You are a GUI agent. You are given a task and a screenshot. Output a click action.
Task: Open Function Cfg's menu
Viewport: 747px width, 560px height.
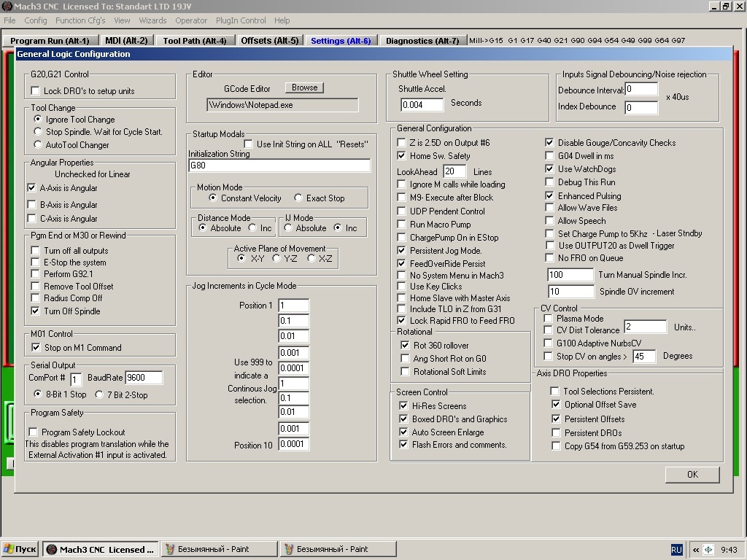click(80, 20)
